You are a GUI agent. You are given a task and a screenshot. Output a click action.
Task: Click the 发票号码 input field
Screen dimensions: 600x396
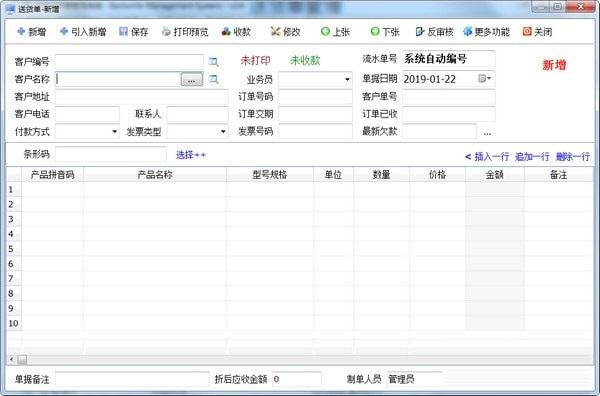pos(315,131)
